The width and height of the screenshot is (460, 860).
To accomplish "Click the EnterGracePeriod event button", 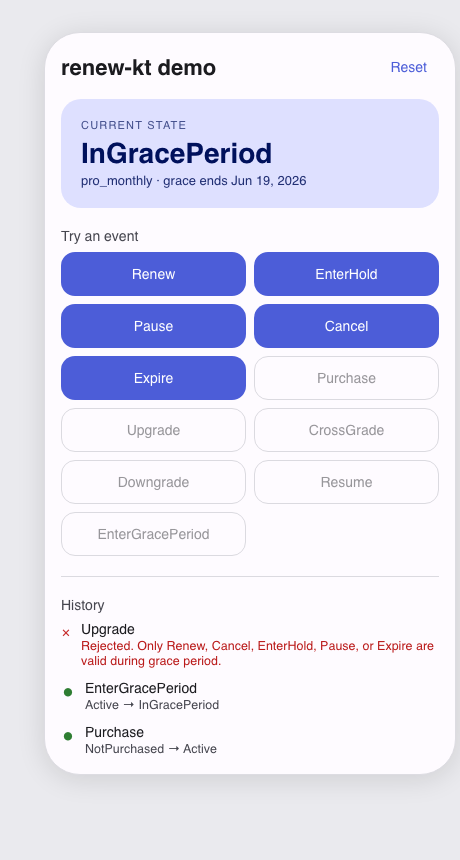I will coord(154,534).
